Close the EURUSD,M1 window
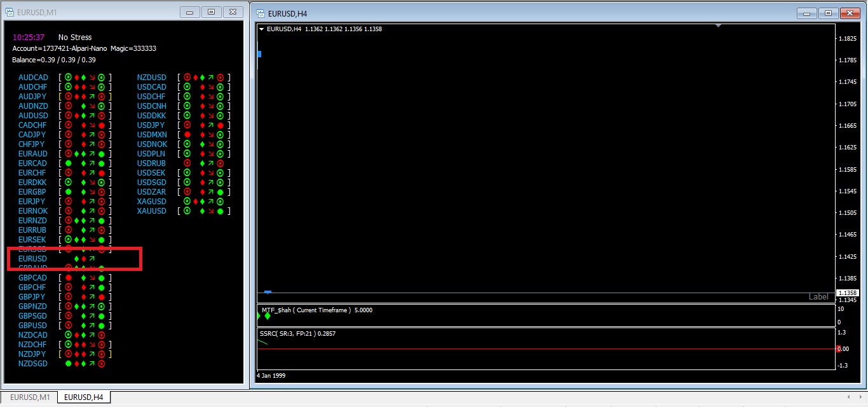Viewport: 868px width, 407px height. click(x=233, y=12)
